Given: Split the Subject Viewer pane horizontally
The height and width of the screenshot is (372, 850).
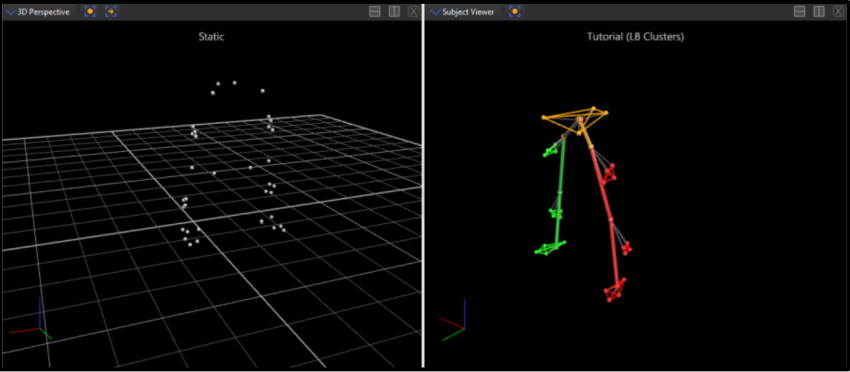Looking at the screenshot, I should pos(799,11).
